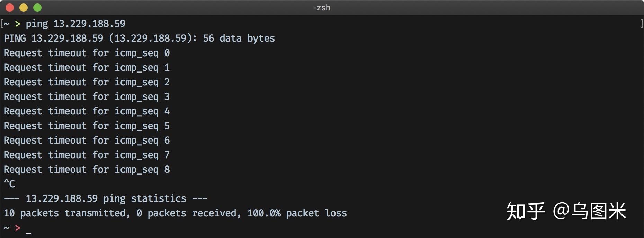Click the "ping 13.229.188.59" command text

[75, 24]
